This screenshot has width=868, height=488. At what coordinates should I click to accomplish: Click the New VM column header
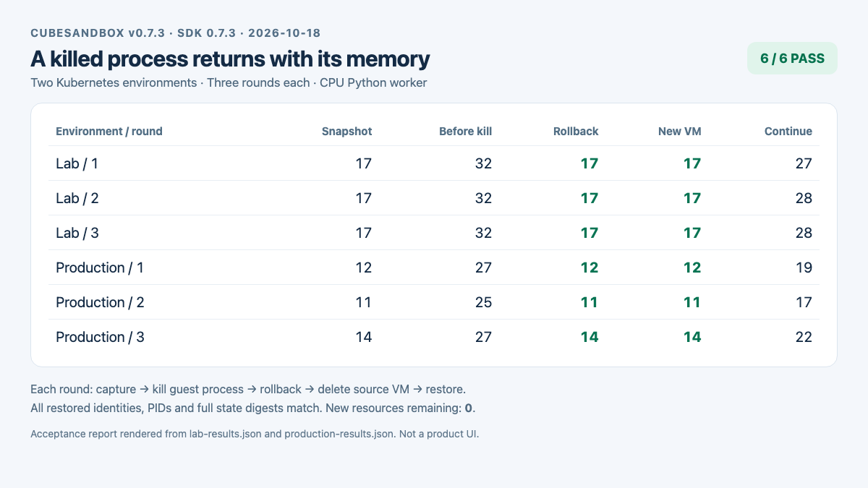(680, 132)
